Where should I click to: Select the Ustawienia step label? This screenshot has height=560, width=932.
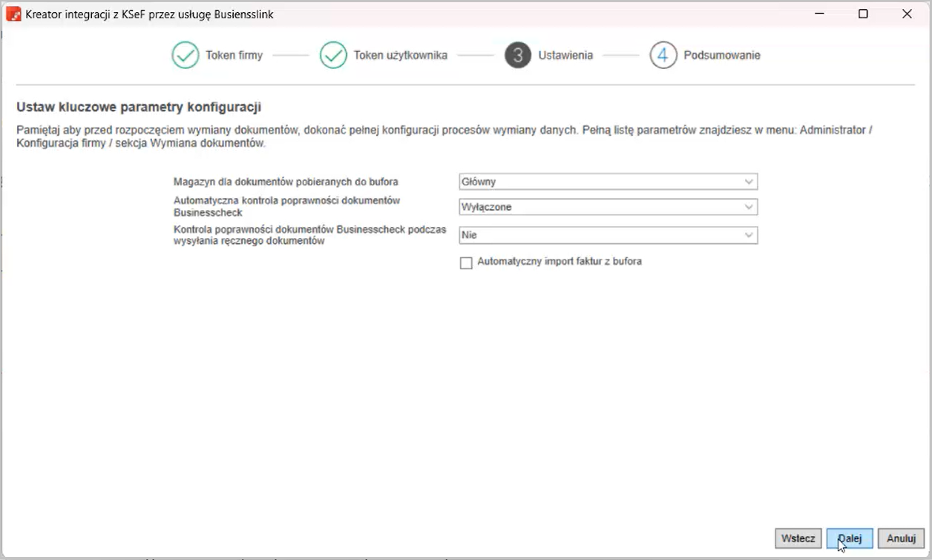565,56
